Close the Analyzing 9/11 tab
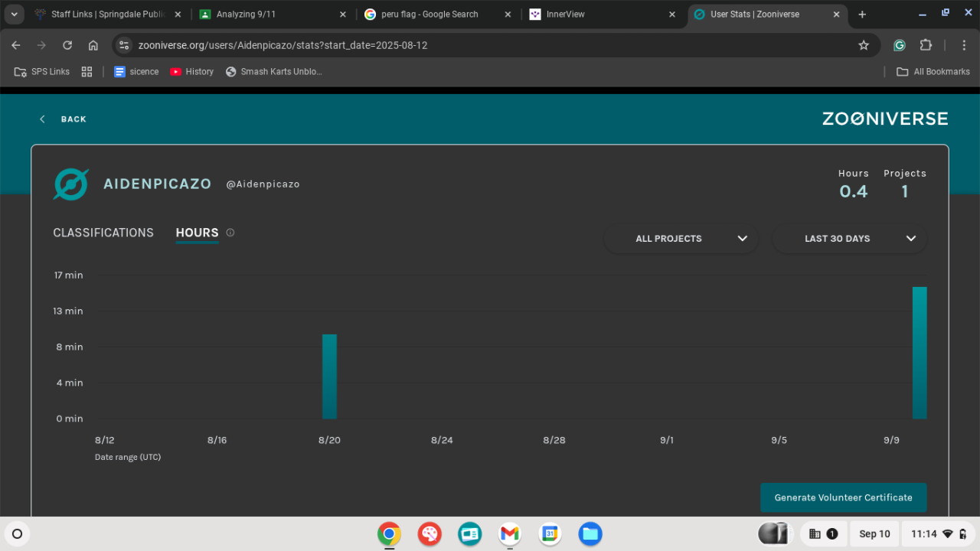 pos(342,15)
